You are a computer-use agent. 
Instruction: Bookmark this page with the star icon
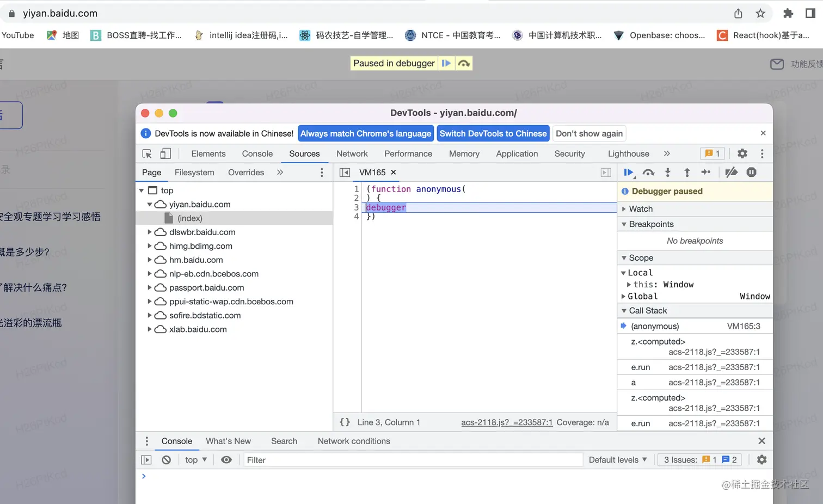click(x=760, y=14)
